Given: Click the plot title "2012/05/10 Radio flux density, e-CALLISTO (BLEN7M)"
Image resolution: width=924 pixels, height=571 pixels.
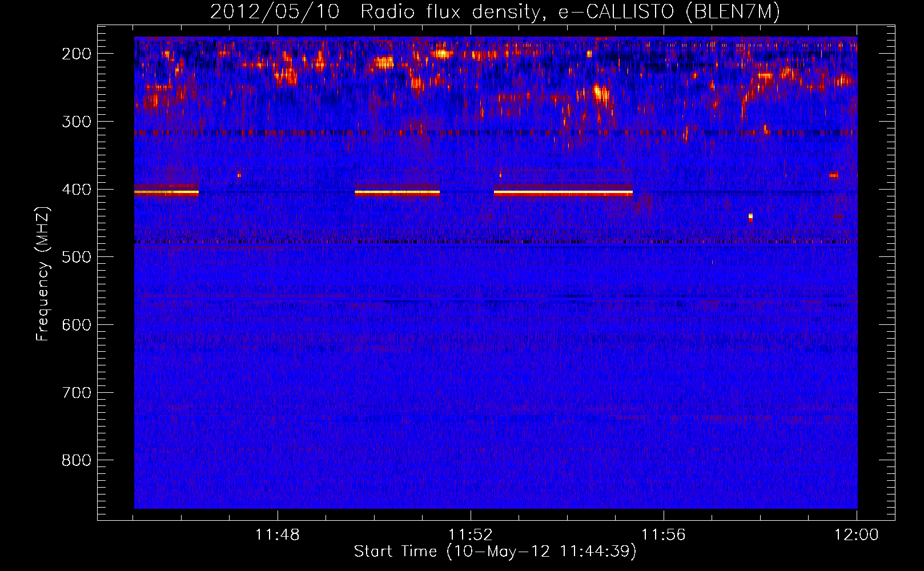Looking at the screenshot, I should [495, 12].
